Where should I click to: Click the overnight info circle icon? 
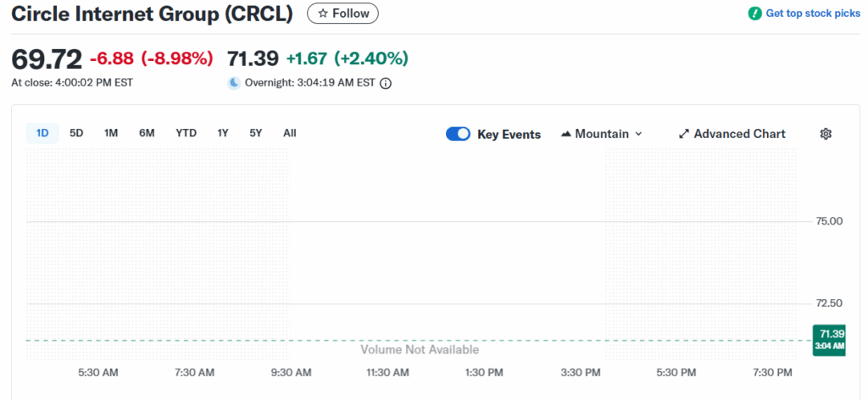click(x=386, y=83)
